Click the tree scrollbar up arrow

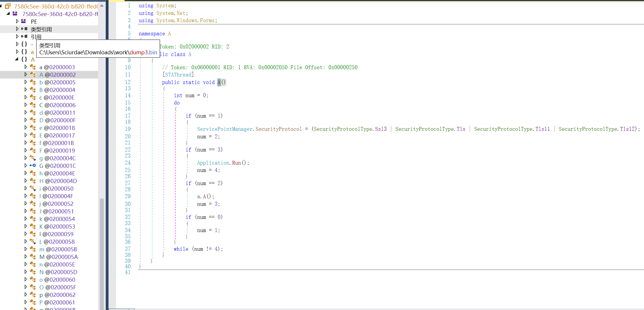(102, 6)
